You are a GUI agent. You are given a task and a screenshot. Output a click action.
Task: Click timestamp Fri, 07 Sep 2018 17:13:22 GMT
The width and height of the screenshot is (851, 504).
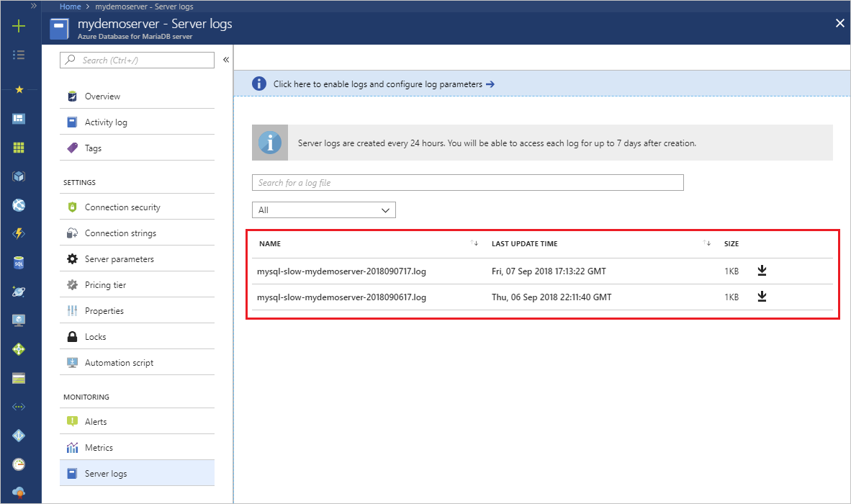tap(549, 271)
